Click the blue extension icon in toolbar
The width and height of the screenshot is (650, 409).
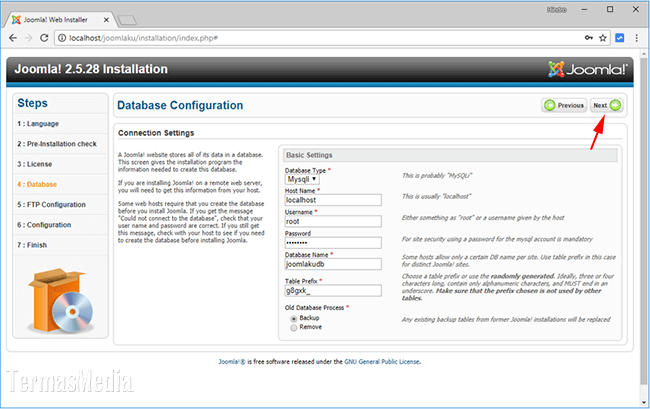[619, 38]
